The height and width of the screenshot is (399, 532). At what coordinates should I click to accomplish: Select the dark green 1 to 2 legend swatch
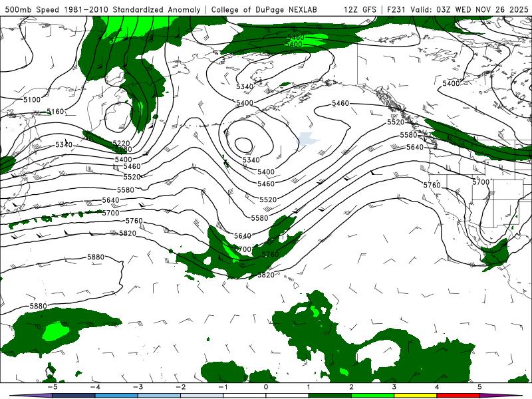click(x=330, y=396)
